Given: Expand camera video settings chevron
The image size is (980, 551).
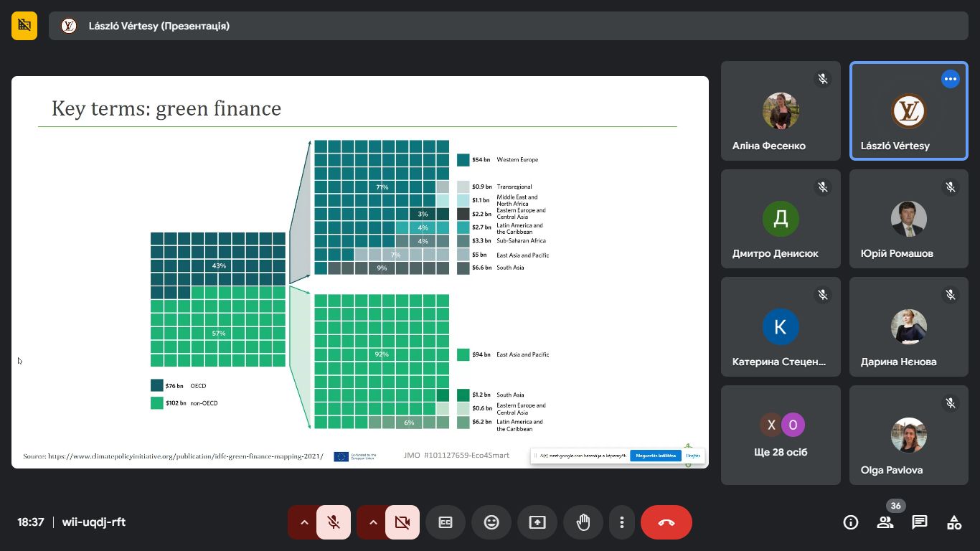Looking at the screenshot, I should pos(373,522).
